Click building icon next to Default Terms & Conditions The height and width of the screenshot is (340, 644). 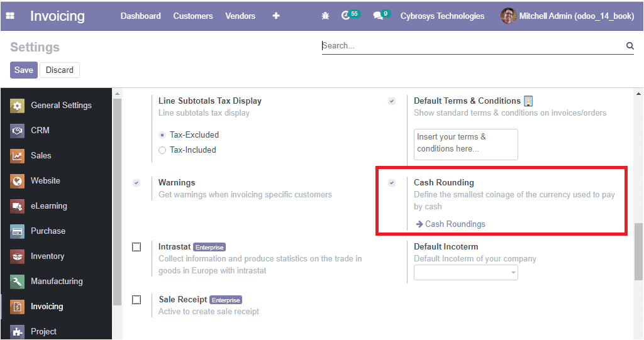coord(528,101)
